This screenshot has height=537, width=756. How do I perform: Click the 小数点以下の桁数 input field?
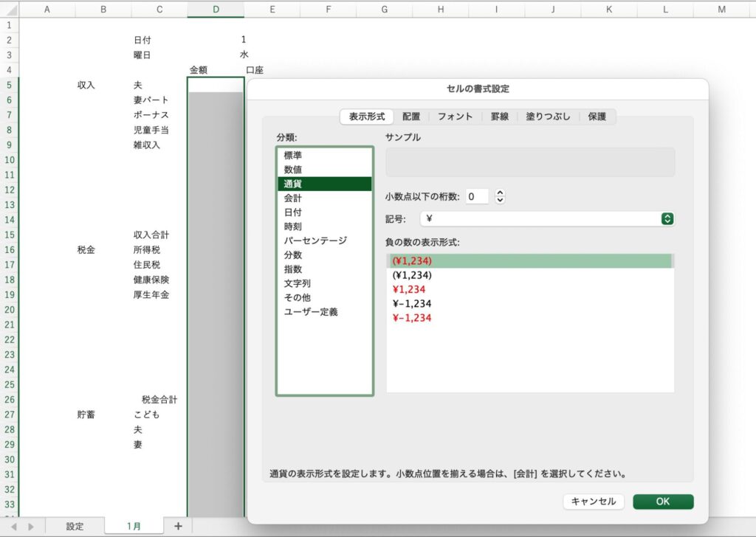[x=476, y=196]
